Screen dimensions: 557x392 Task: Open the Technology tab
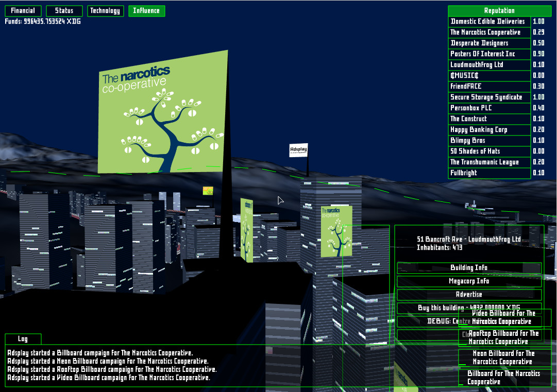pyautogui.click(x=105, y=10)
